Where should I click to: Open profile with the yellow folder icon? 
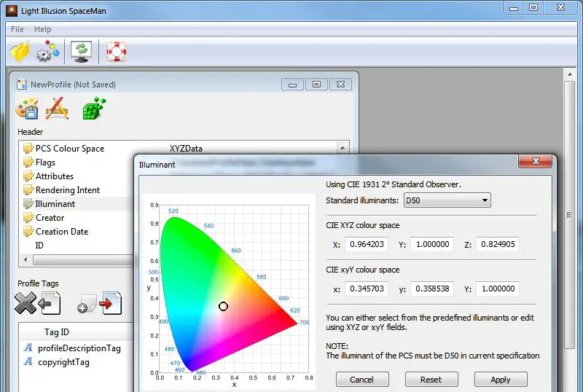coord(20,52)
